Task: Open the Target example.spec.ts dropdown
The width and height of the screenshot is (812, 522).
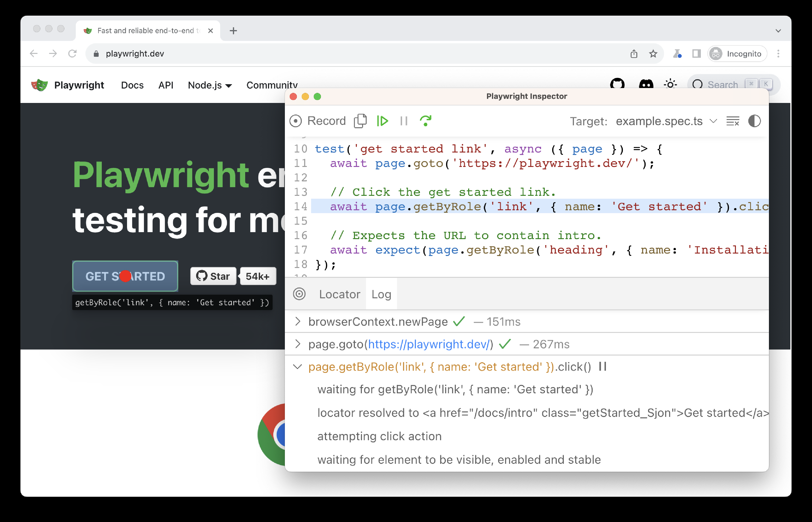Action: 666,121
